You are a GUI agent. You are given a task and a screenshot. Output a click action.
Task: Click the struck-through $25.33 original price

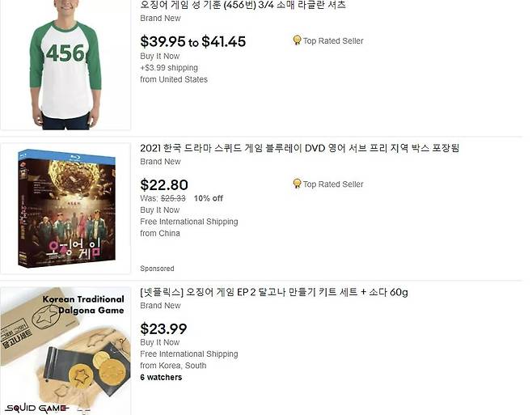click(x=173, y=198)
